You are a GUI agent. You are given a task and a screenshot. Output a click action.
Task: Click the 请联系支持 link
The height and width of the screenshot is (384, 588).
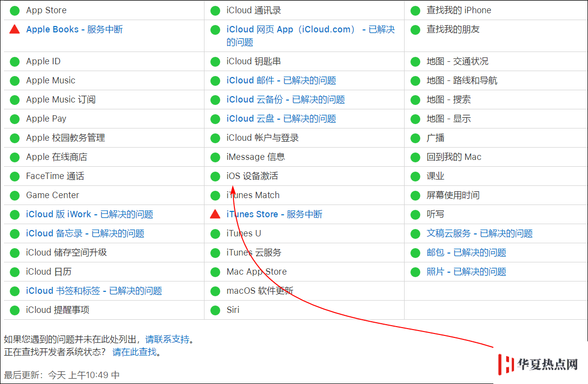click(167, 339)
